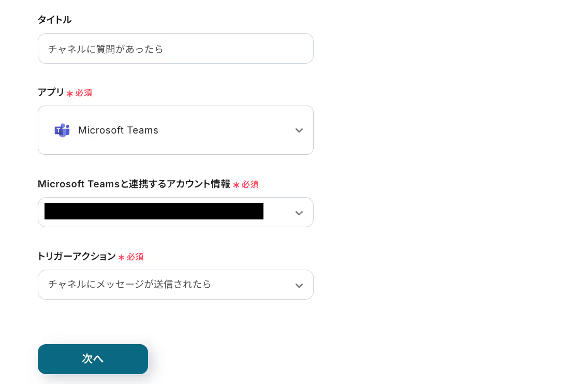Viewport: 588px width, 384px height.
Task: Click the Microsoft Teamsと連携するアカウント情報 label
Action: (x=134, y=184)
